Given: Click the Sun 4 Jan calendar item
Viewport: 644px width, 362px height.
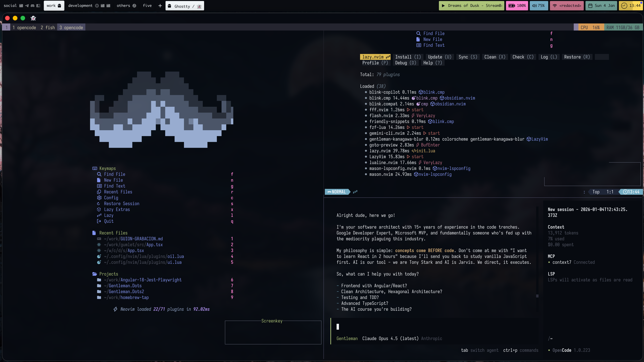Looking at the screenshot, I should click(x=601, y=6).
